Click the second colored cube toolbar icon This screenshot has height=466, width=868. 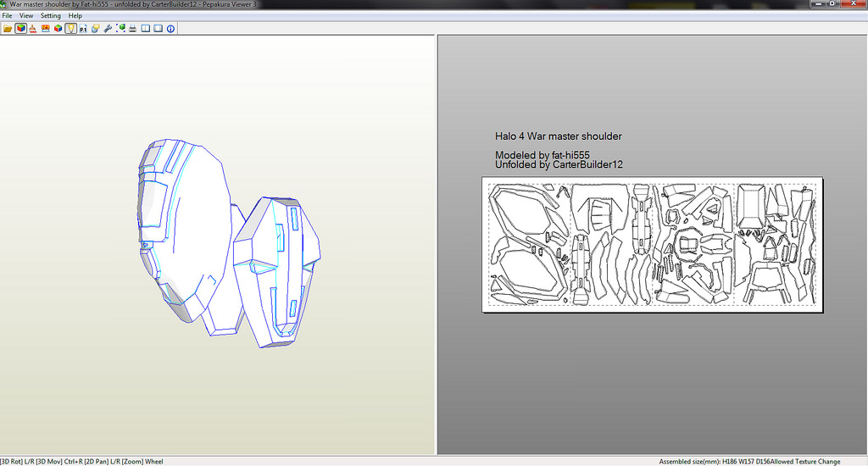point(58,28)
